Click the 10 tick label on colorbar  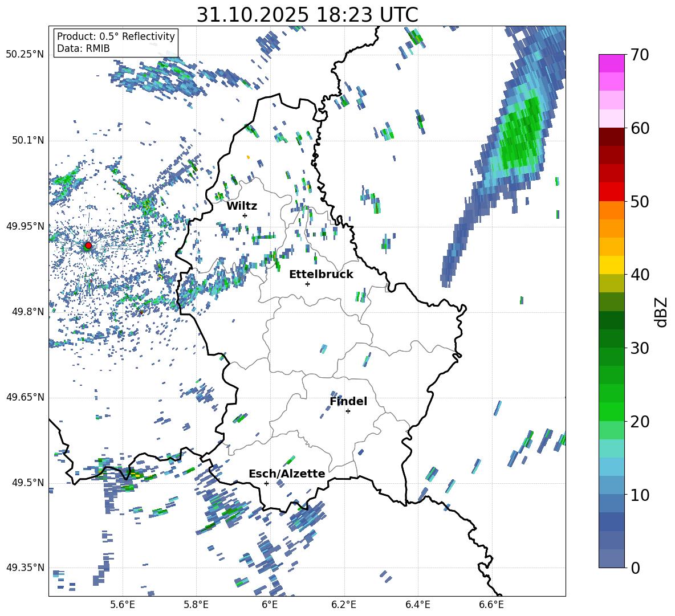pyautogui.click(x=640, y=495)
